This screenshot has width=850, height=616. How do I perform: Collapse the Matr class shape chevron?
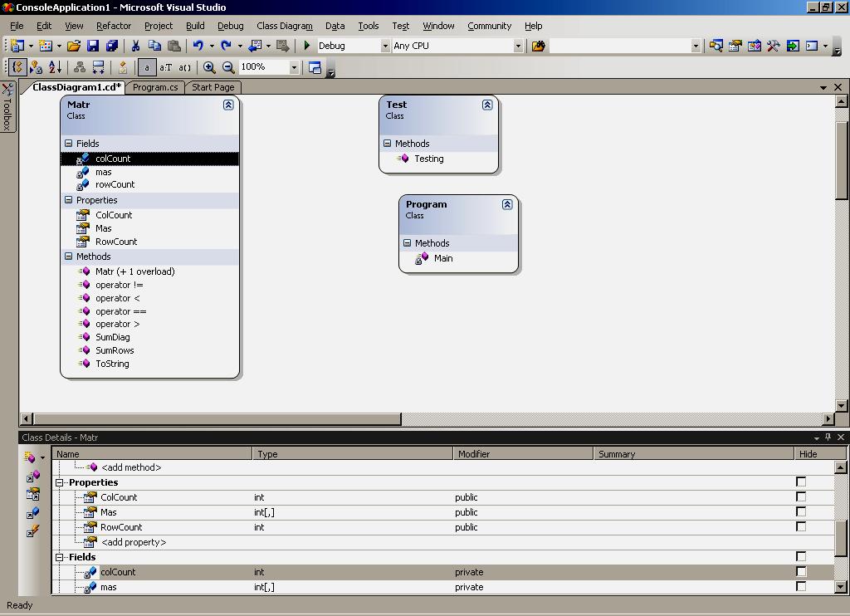pos(228,105)
